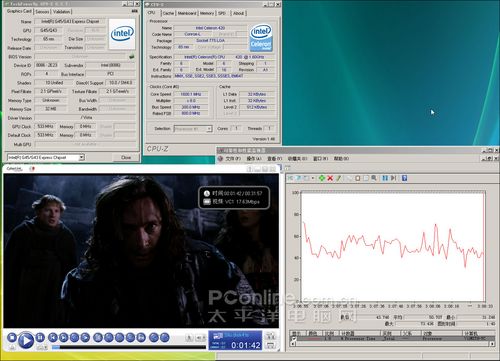Click the PowerDVD seek progress bar

(x=129, y=347)
